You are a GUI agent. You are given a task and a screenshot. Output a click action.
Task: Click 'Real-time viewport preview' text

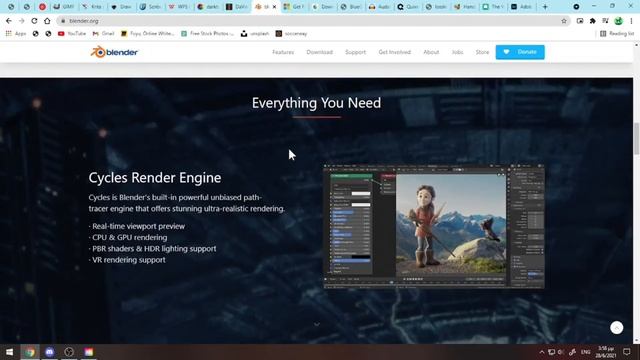tap(138, 226)
